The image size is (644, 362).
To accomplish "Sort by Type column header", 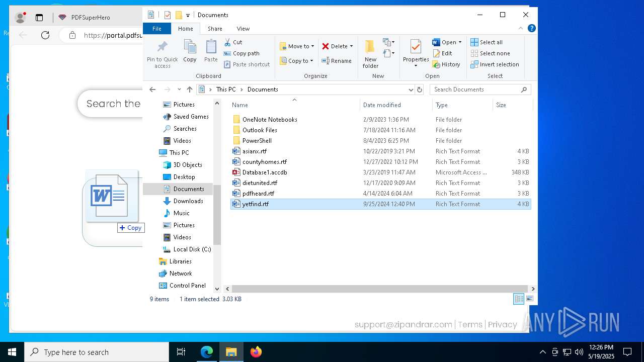I will (x=462, y=105).
